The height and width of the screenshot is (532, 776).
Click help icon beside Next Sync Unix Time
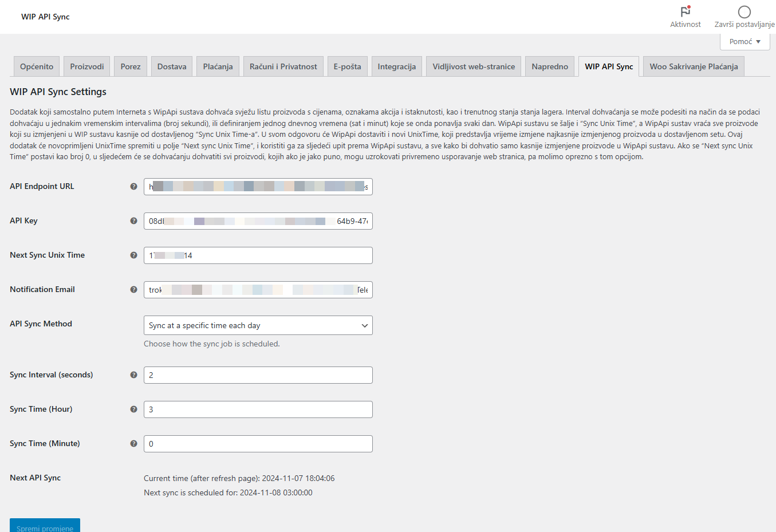point(133,255)
